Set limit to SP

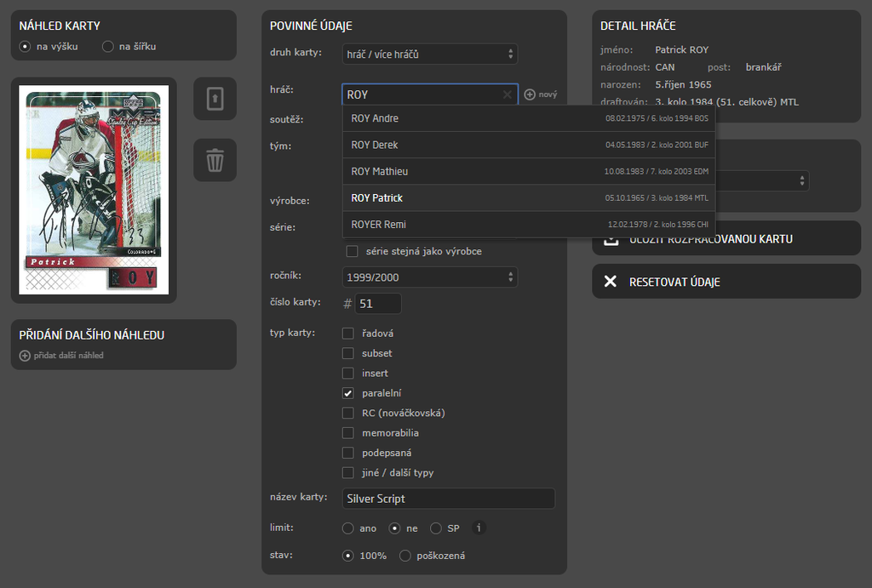(436, 528)
